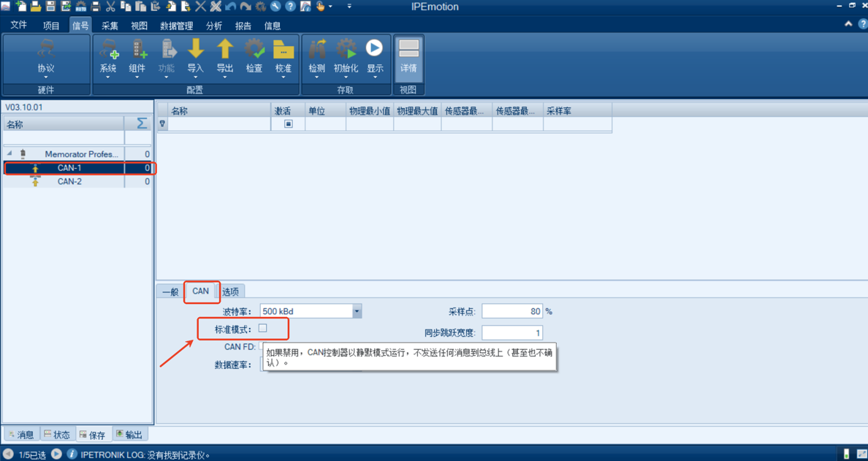Switch to the 一般 general tab
868x461 pixels.
coord(170,292)
